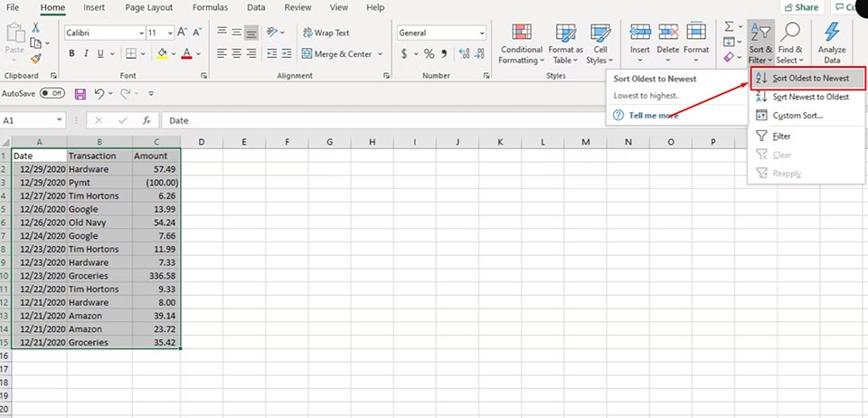The width and height of the screenshot is (868, 418).
Task: Choose Sort Oldest to Newest
Action: (806, 78)
